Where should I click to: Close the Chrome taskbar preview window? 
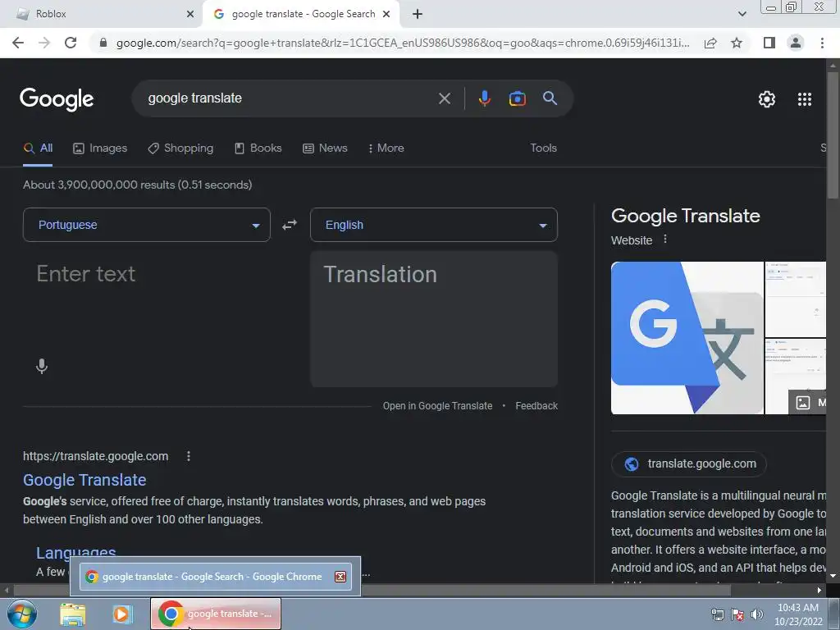340,577
